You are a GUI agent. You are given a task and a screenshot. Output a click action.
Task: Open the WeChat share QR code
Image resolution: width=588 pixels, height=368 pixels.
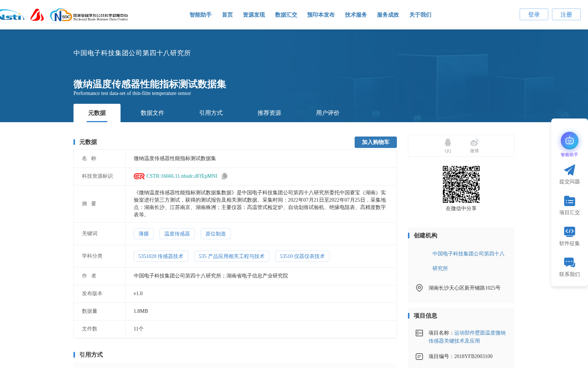pyautogui.click(x=461, y=184)
